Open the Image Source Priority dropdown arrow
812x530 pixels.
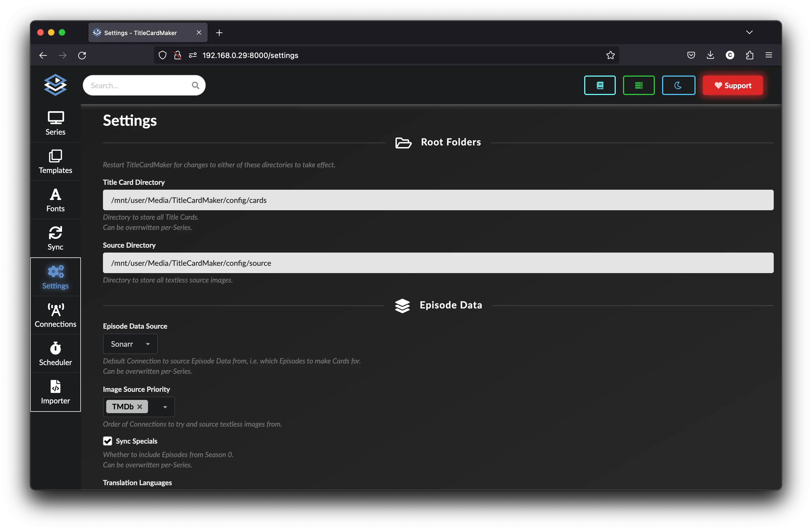(165, 407)
